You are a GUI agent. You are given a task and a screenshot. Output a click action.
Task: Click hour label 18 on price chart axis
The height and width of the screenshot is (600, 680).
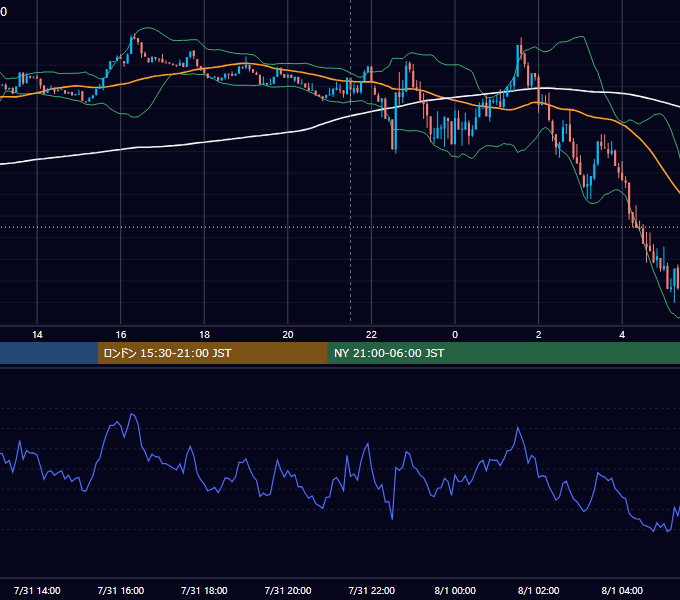point(204,335)
